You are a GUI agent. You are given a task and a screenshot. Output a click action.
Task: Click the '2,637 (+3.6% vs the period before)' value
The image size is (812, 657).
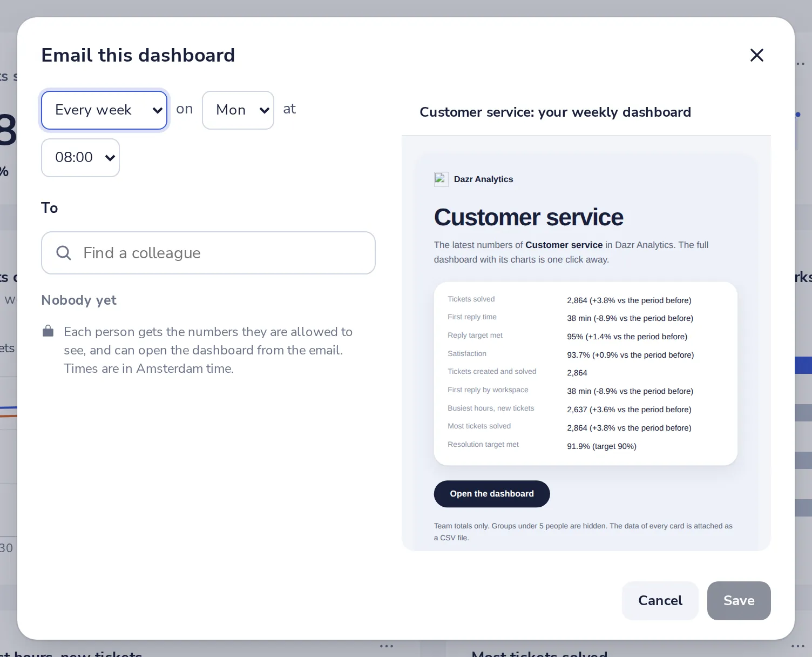pyautogui.click(x=629, y=410)
